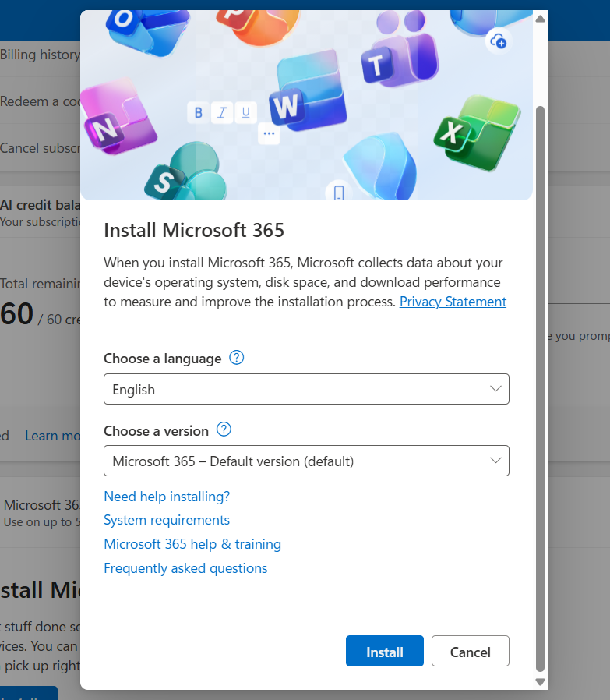Click the Choose a language label
Screen dimensions: 610x700
[162, 359]
